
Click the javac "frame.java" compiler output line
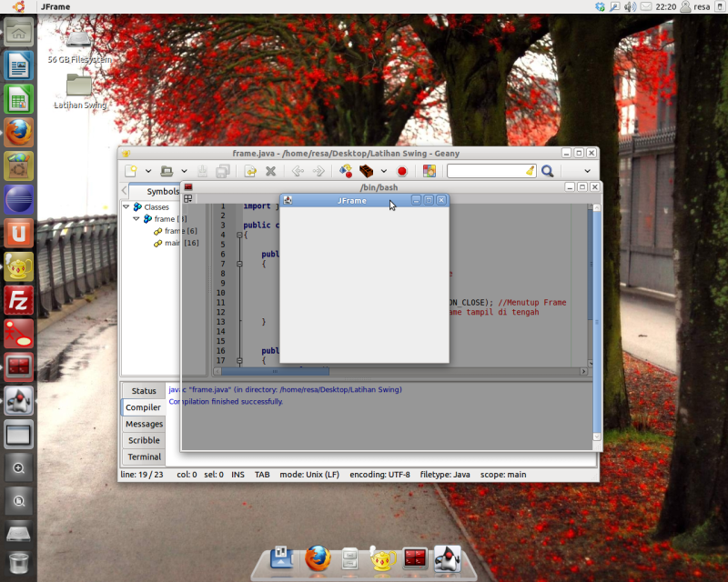(x=285, y=389)
